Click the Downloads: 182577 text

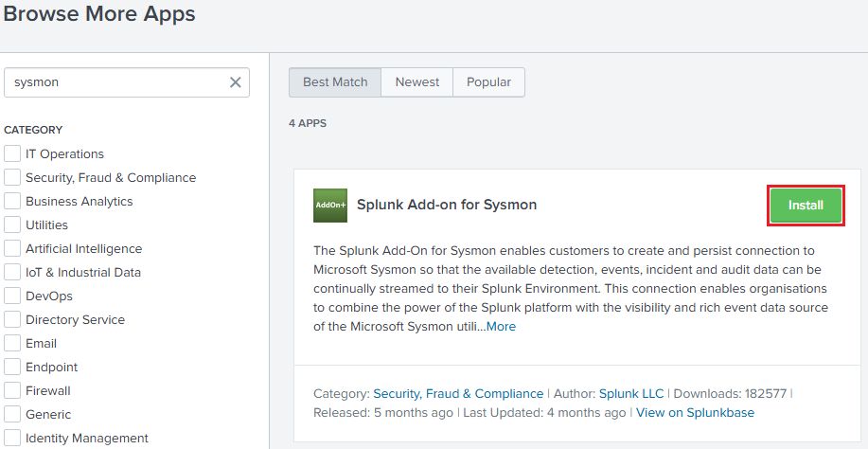[x=730, y=394]
